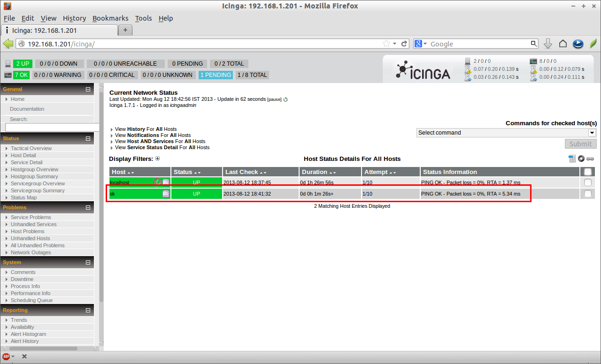Screen dimensions: 601x364
Task: View service details icon for host sk
Action: [x=166, y=194]
